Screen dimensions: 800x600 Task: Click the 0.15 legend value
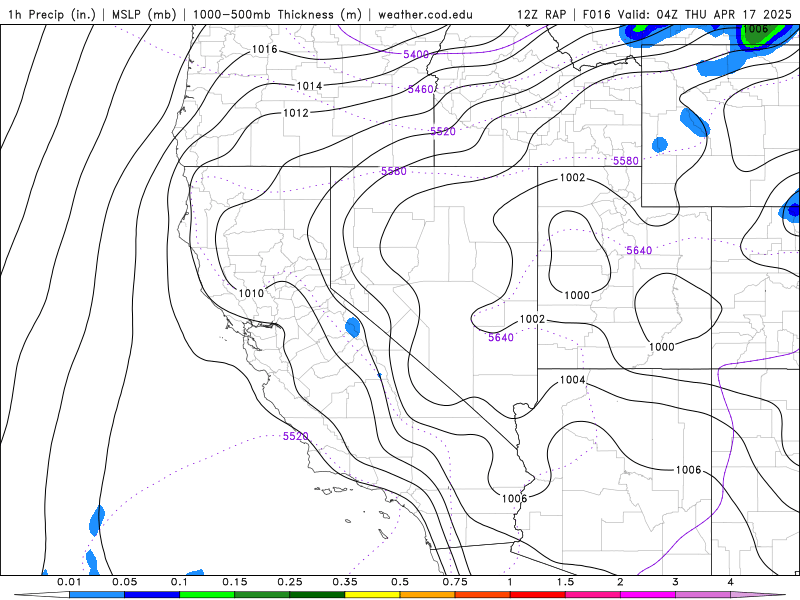pyautogui.click(x=235, y=582)
